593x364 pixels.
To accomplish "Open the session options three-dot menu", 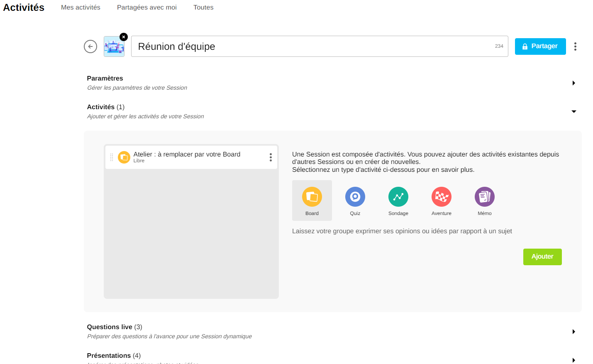I will pos(575,46).
